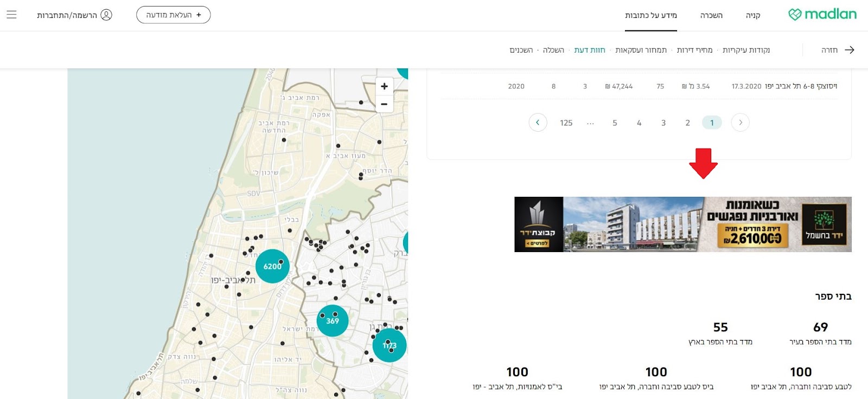
Task: Open the השכרה tab
Action: click(711, 15)
